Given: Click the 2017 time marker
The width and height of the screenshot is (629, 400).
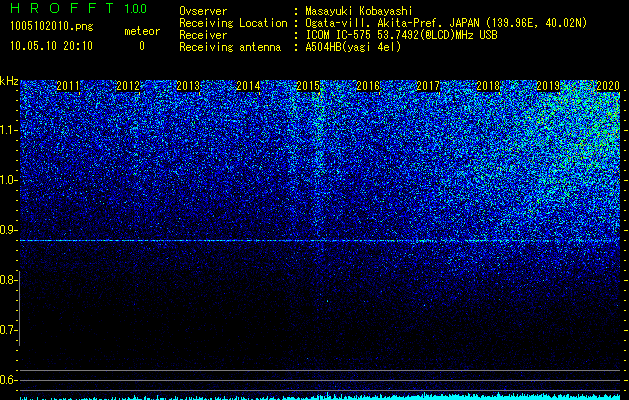Looking at the screenshot, I should coord(428,86).
